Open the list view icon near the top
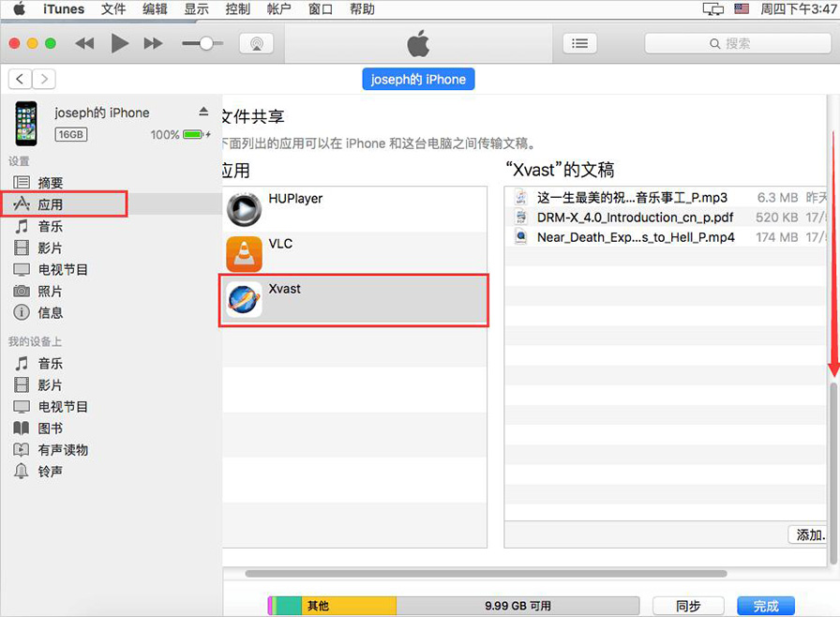Viewport: 840px width, 617px height. pyautogui.click(x=579, y=42)
